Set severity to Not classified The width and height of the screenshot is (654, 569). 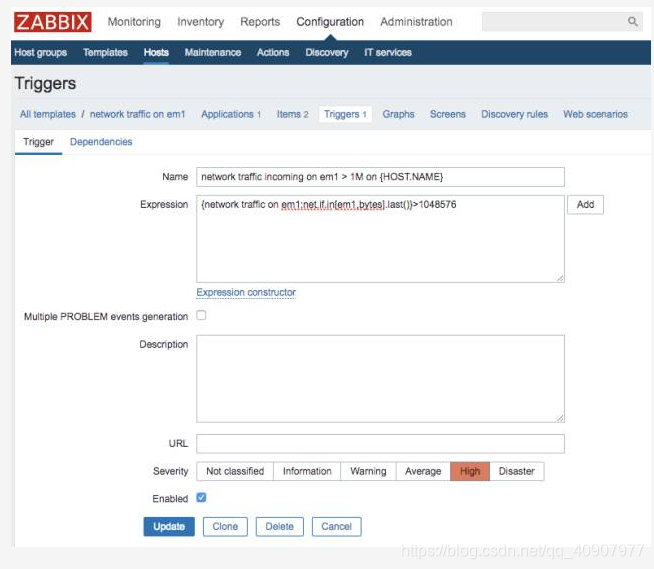tap(235, 471)
